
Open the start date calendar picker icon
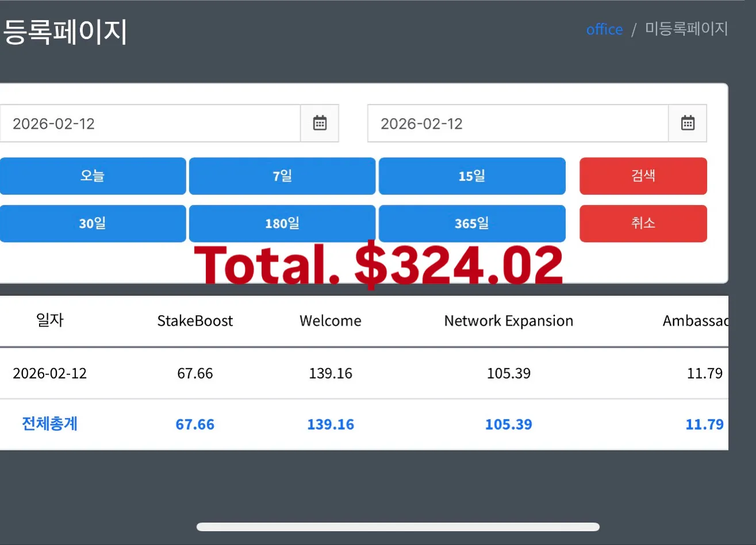(320, 123)
